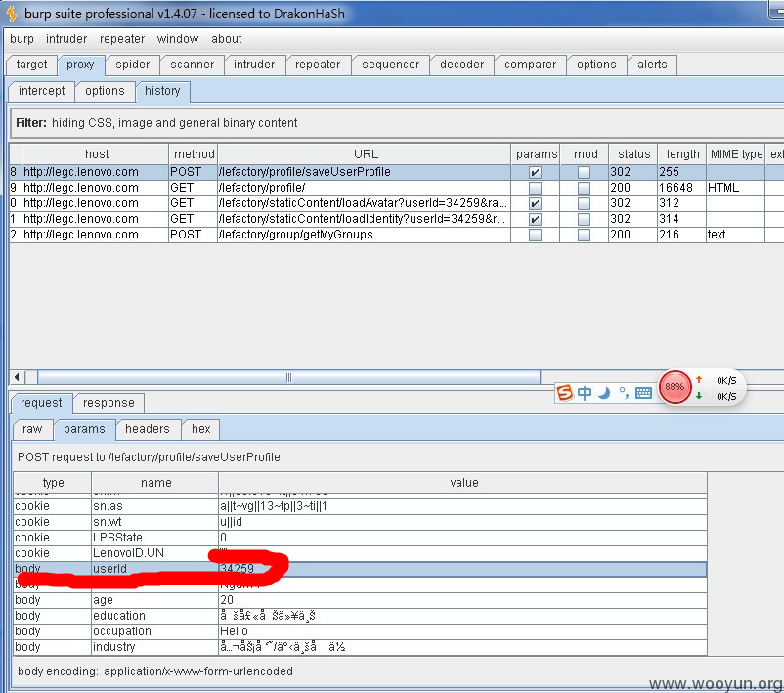The width and height of the screenshot is (784, 693).
Task: Click the Sogou input method S icon
Action: point(564,393)
